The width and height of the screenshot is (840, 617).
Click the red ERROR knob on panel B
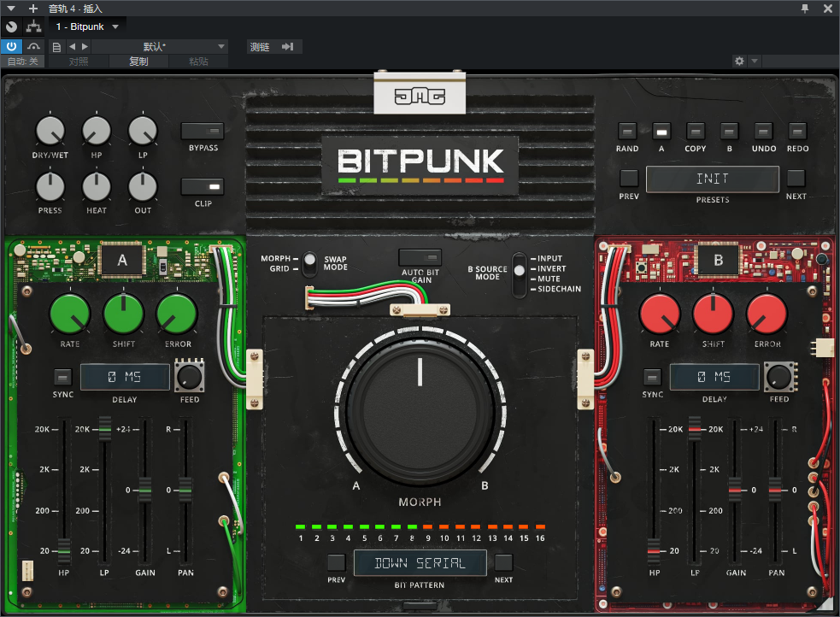767,314
